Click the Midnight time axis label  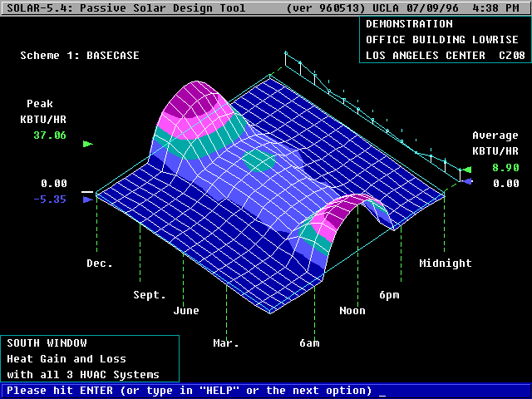pos(446,264)
